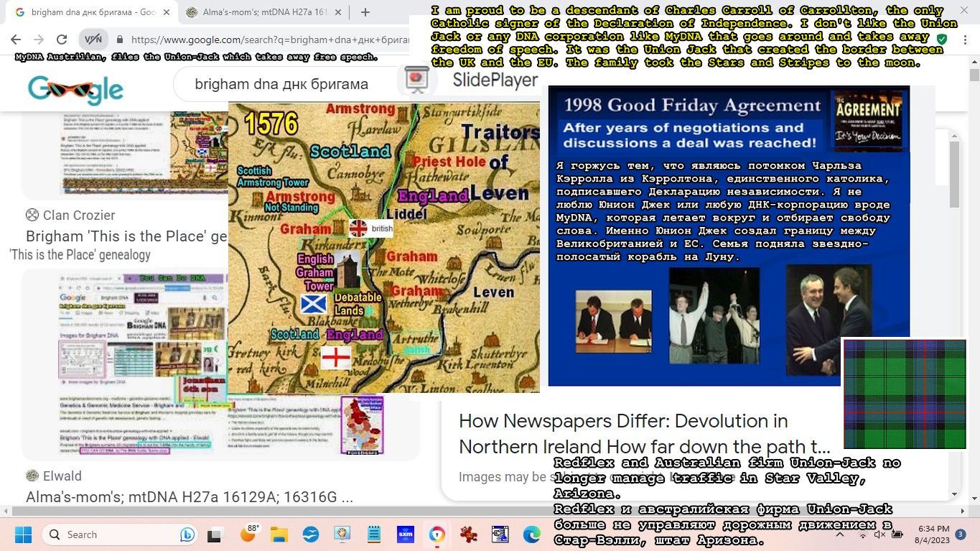980x551 pixels.
Task: Open the notepad app in taskbar
Action: (374, 534)
